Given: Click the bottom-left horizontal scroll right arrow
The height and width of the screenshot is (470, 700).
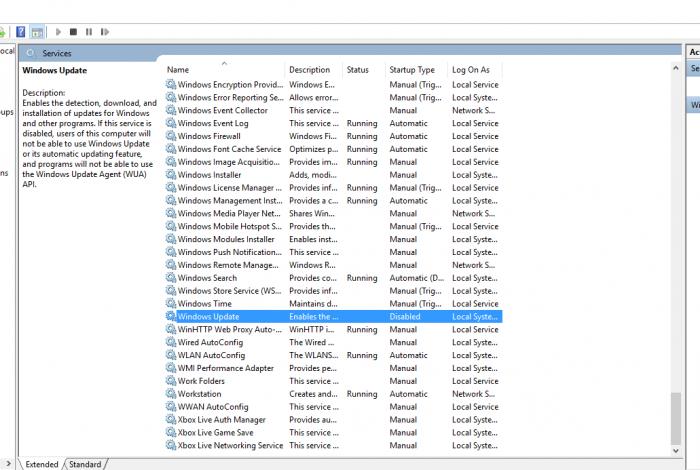Looking at the screenshot, I should click(x=8, y=464).
